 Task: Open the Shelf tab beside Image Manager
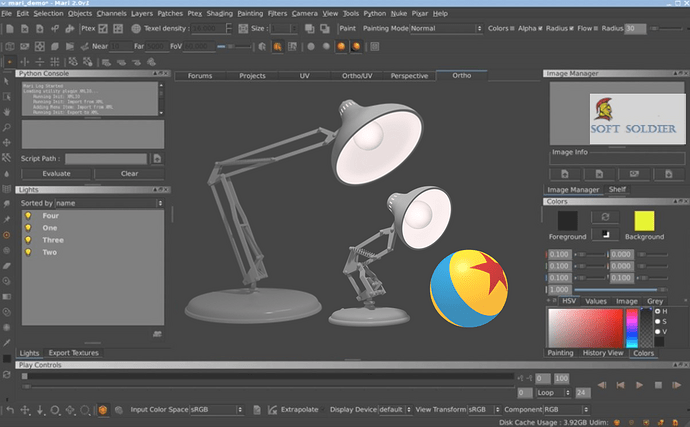tap(617, 189)
